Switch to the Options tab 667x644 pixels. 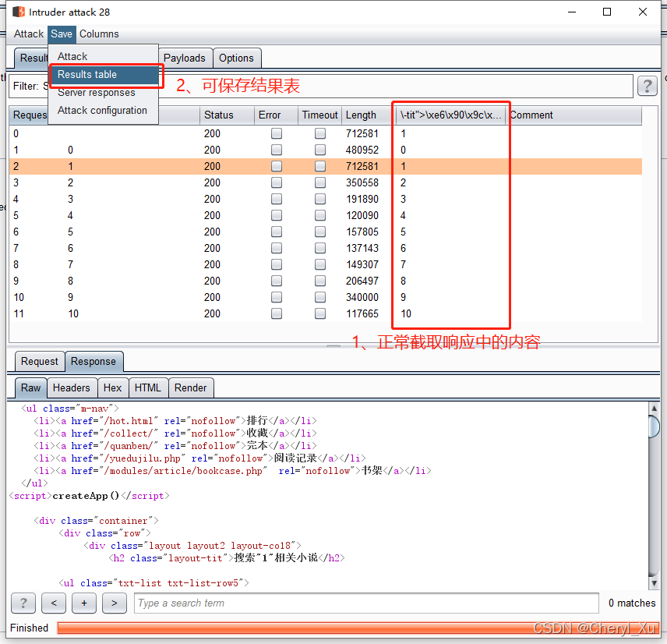click(236, 58)
